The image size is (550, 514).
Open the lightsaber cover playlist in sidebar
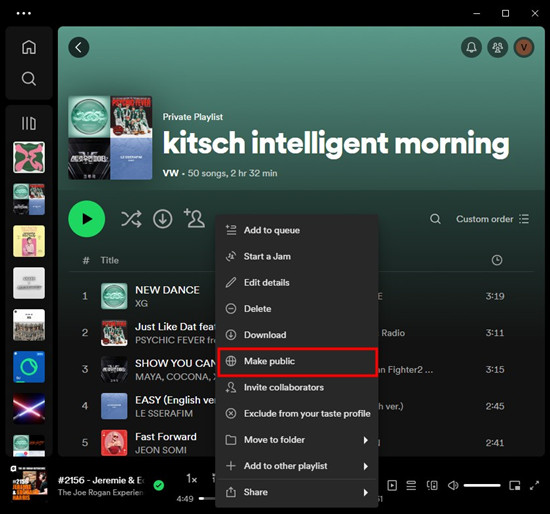(29, 408)
